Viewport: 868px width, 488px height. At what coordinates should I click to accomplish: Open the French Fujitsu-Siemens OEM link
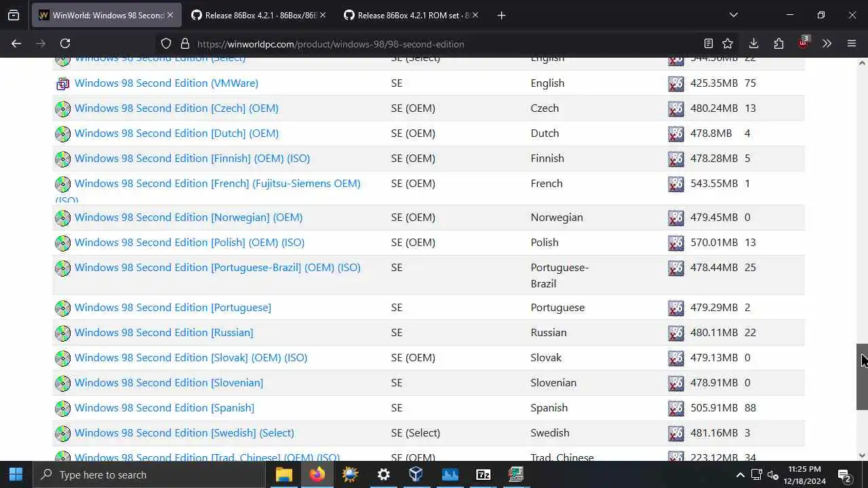(x=217, y=183)
